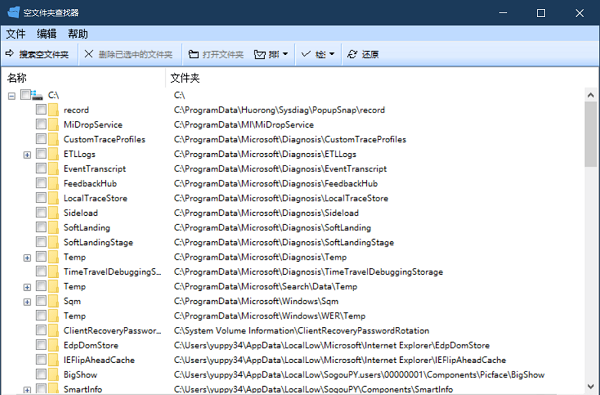Click the Sqm folder icon
The width and height of the screenshot is (600, 395).
[54, 301]
